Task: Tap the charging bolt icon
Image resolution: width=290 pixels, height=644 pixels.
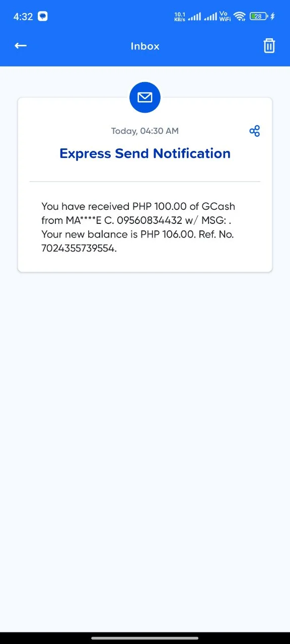Action: 272,17
